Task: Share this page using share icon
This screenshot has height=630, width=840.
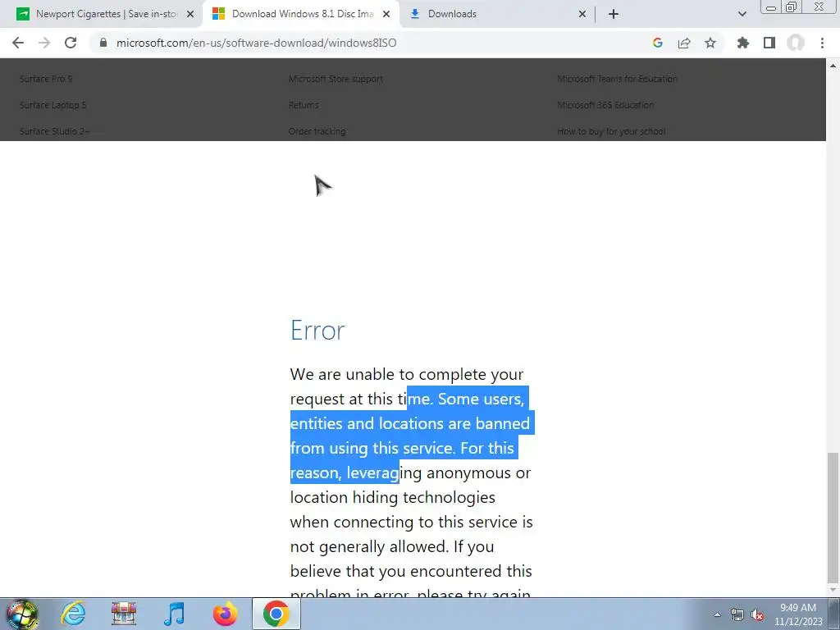Action: coord(684,43)
